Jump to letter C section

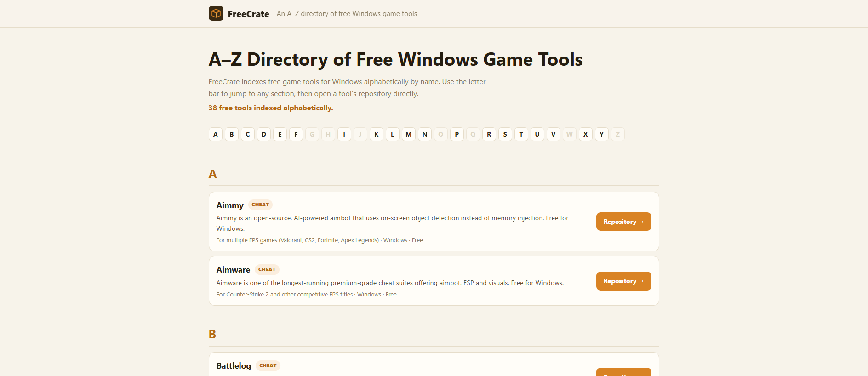point(248,134)
